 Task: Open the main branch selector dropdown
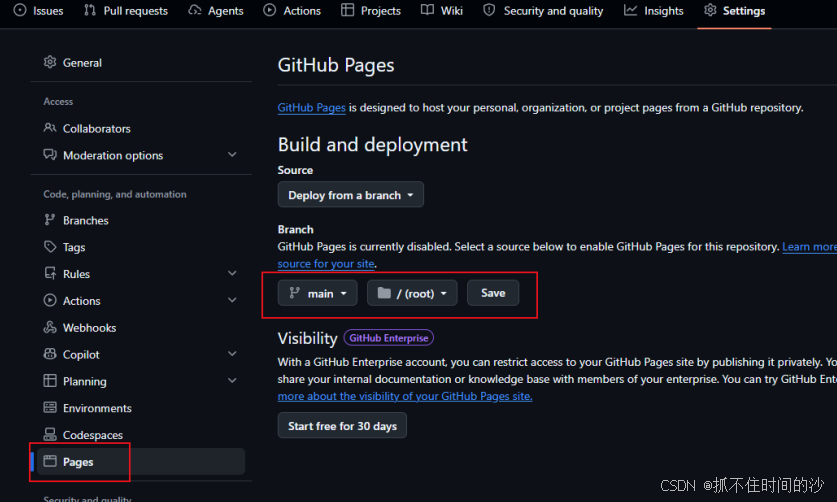(318, 293)
